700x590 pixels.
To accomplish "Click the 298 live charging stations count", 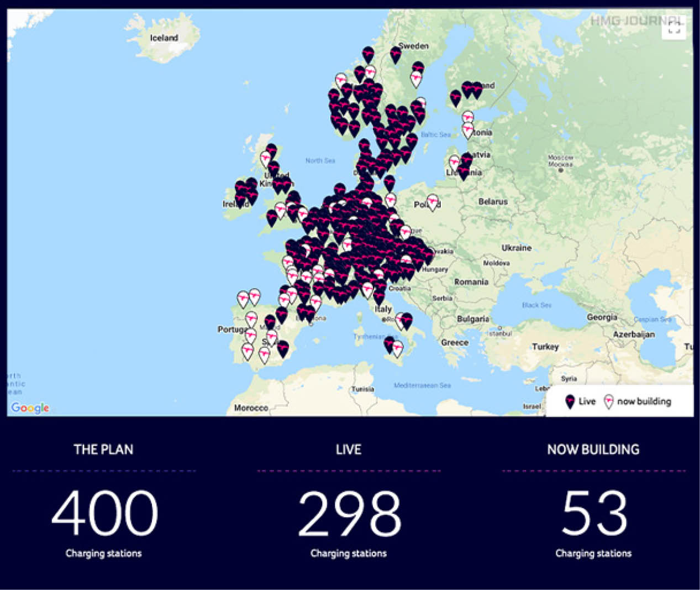I will tap(349, 514).
